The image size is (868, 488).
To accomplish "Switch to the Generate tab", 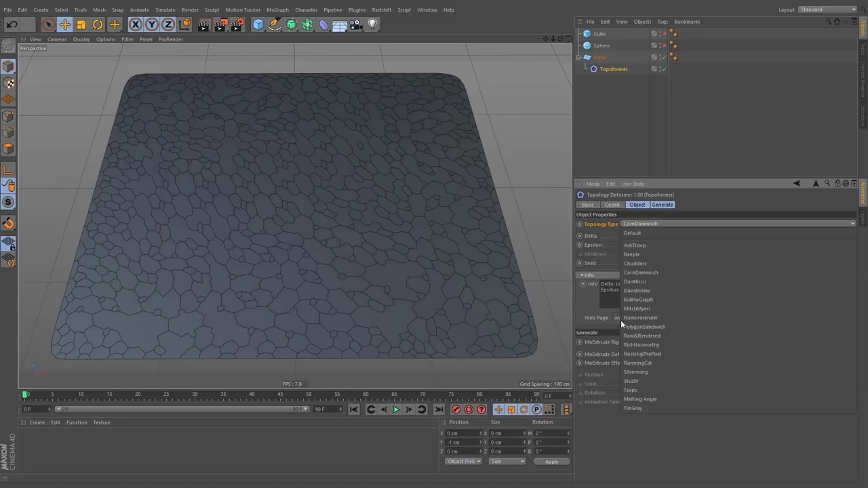I will (662, 205).
